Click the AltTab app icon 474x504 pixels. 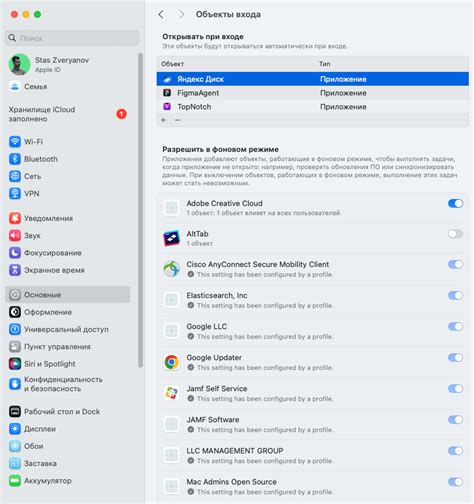(x=171, y=238)
